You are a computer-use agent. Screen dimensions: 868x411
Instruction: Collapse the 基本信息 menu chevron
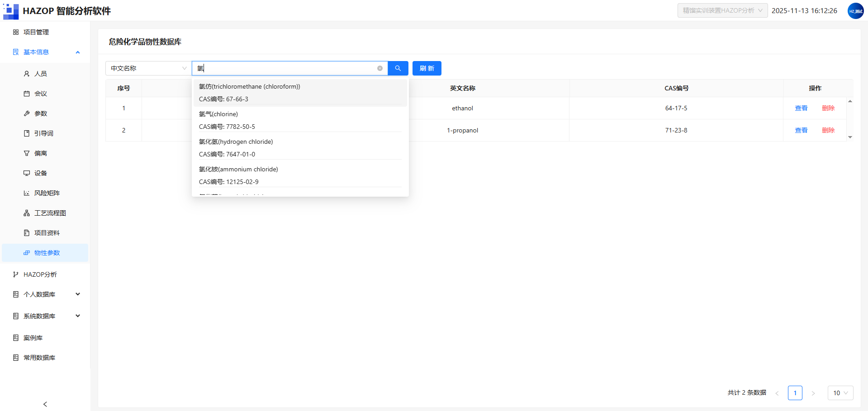pos(78,52)
